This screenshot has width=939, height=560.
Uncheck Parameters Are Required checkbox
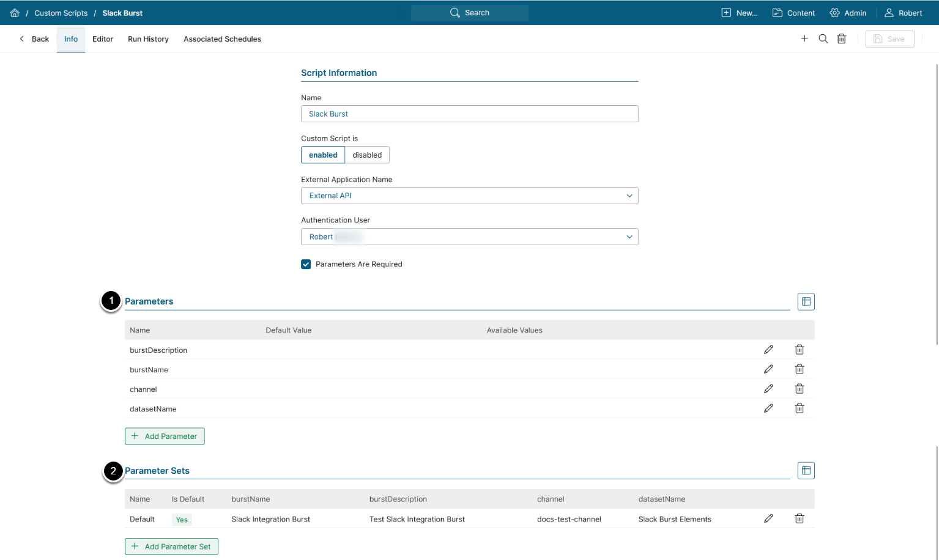pyautogui.click(x=306, y=264)
